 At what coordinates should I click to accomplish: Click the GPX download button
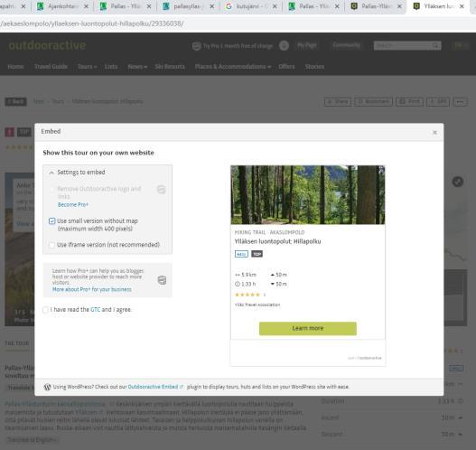coord(438,101)
